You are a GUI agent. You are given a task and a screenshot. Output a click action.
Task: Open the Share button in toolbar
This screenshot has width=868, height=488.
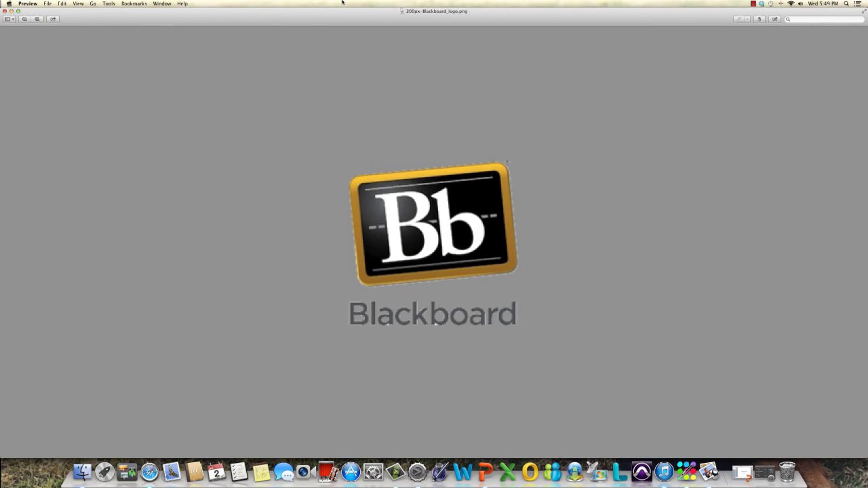coord(53,19)
